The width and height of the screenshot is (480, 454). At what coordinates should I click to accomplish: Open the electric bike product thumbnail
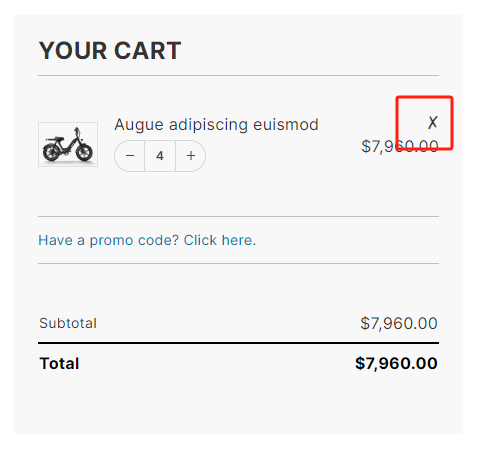coord(68,144)
